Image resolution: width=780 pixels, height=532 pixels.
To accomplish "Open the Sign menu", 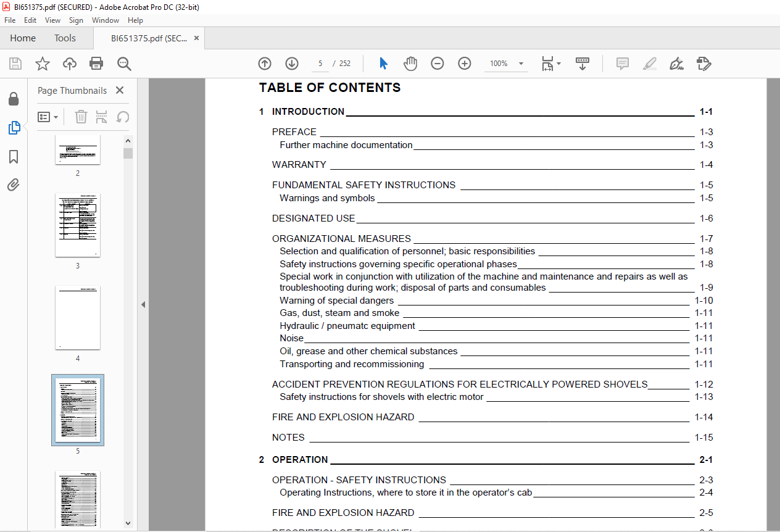I will point(76,20).
